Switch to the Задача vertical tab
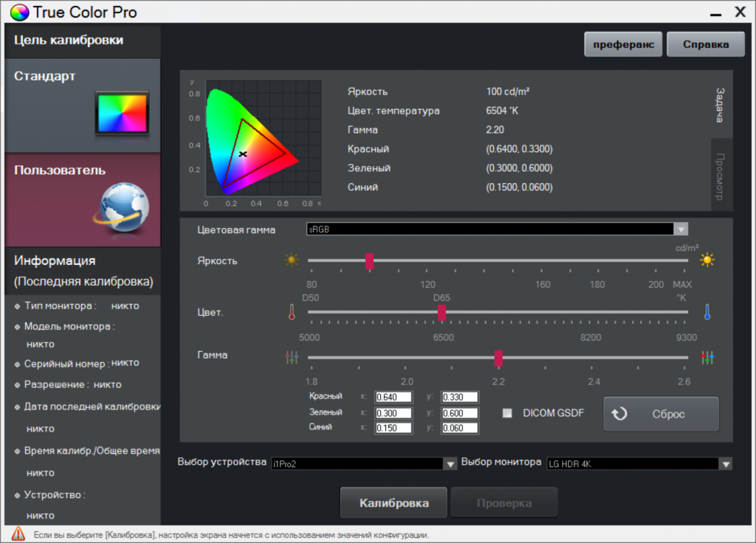 point(721,104)
